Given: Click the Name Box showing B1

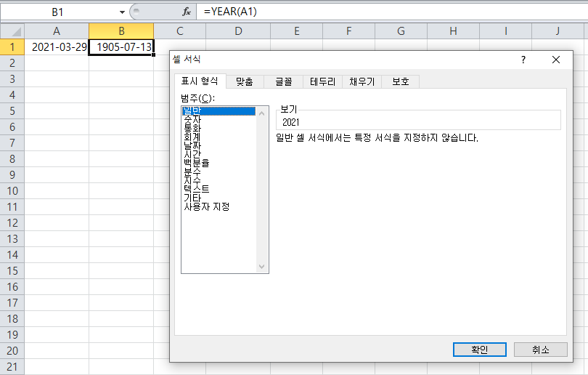Looking at the screenshot, I should (x=58, y=12).
